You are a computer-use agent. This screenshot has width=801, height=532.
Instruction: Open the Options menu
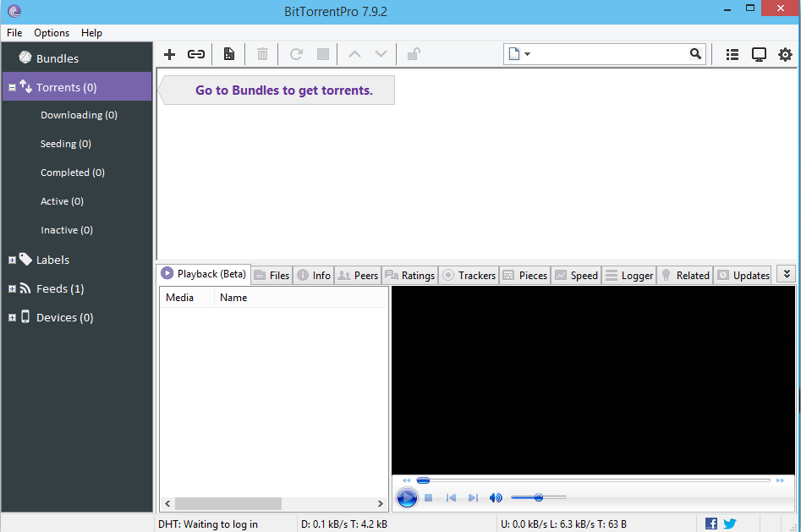coord(52,33)
